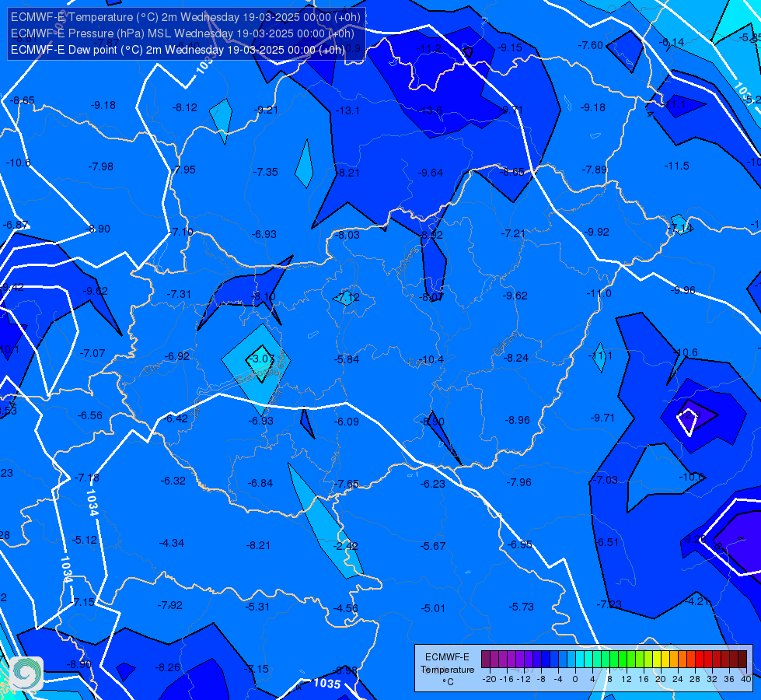The height and width of the screenshot is (700, 761).
Task: Click the -9.96 temperature value
Action: (x=682, y=290)
